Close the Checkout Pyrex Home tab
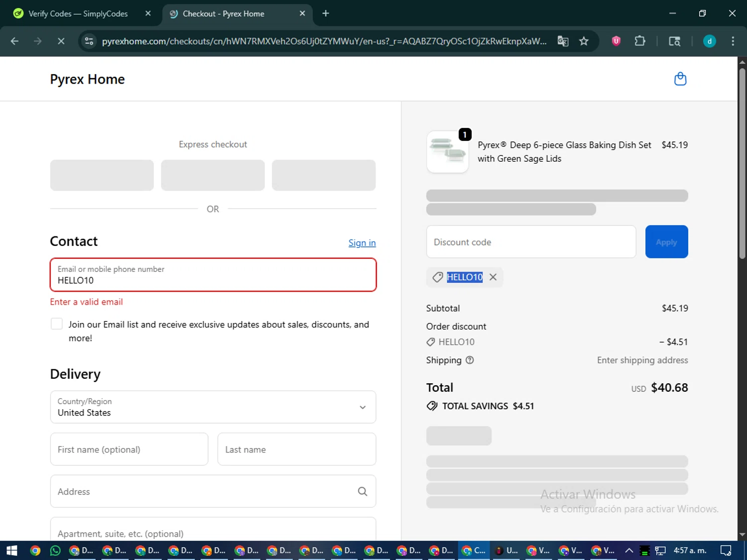 point(302,13)
